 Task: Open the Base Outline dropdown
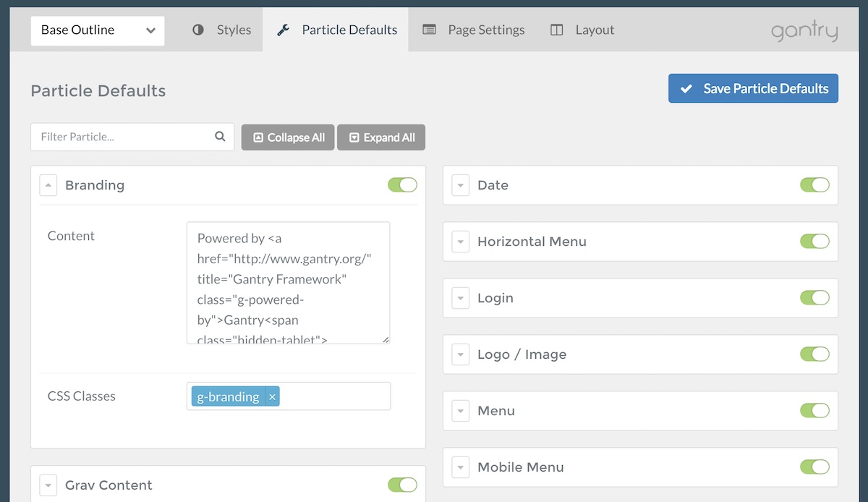pos(98,30)
